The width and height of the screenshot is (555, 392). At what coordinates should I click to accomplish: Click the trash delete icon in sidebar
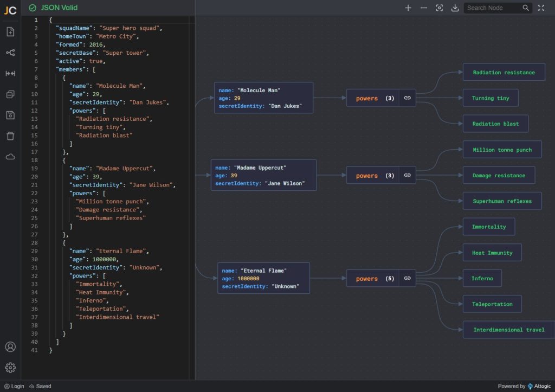[x=10, y=136]
